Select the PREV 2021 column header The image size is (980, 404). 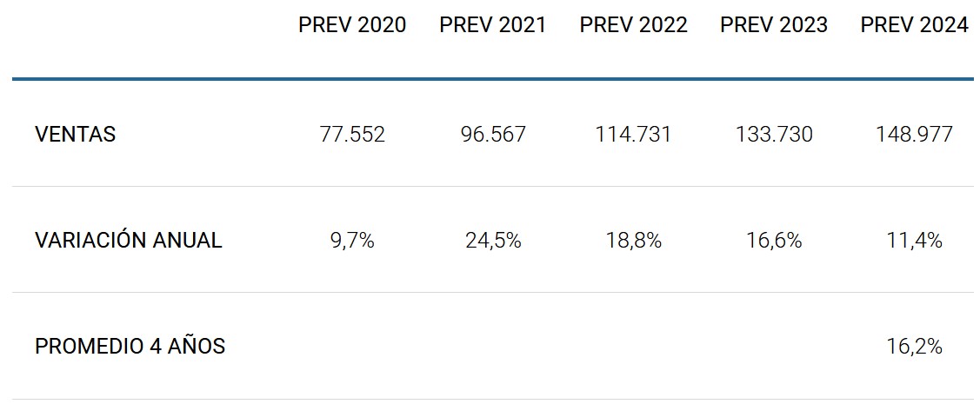coord(493,25)
